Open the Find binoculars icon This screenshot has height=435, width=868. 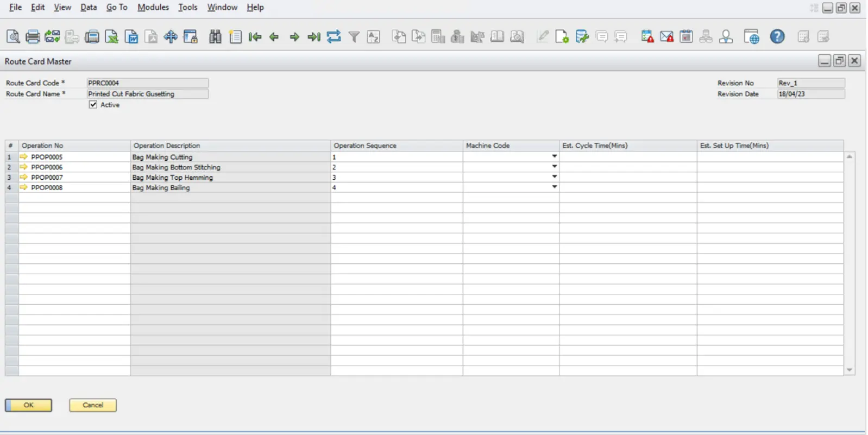coord(215,36)
